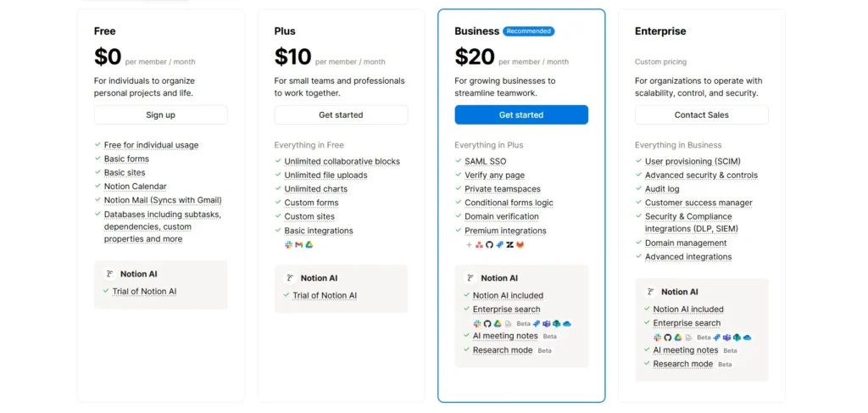868x413 pixels.
Task: Click the Gmail icon under Basic integrations
Action: tap(298, 244)
